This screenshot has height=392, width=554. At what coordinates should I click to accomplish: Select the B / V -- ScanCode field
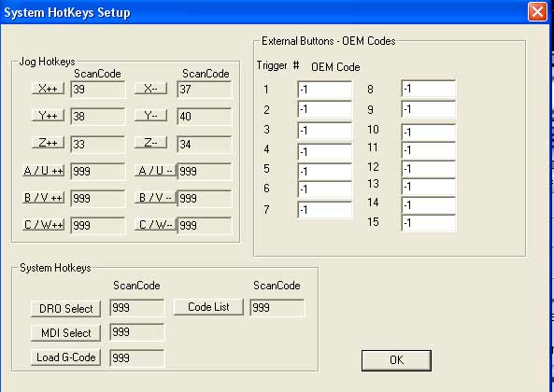205,198
